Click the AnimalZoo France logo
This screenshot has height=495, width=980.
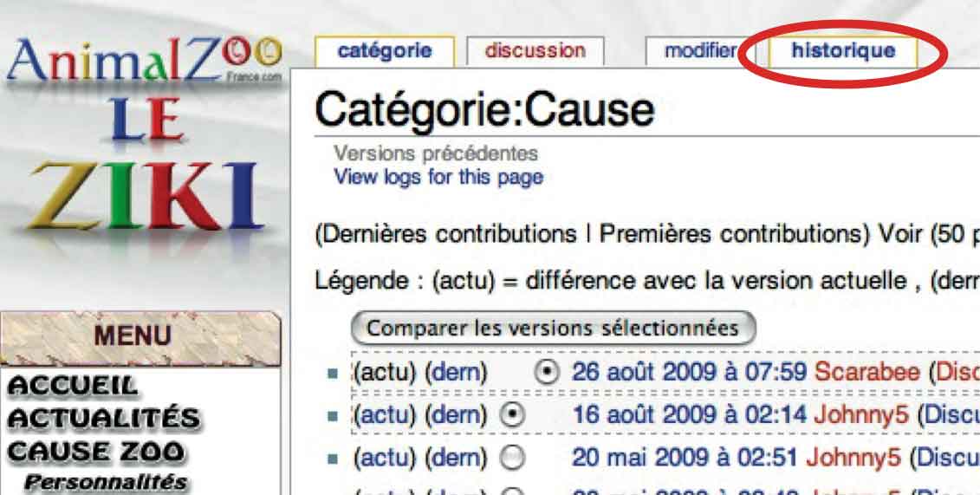143,62
